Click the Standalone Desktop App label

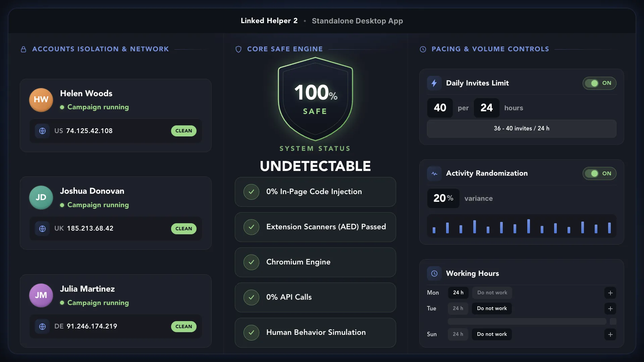point(358,21)
